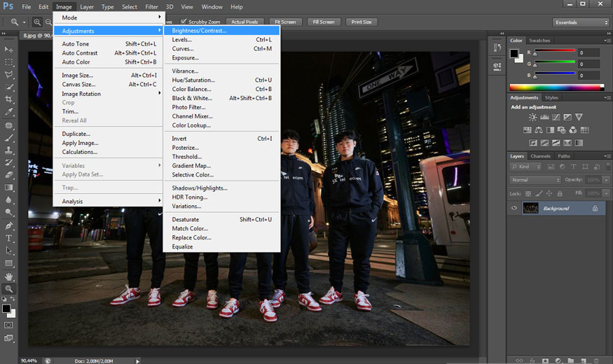The height and width of the screenshot is (364, 613).
Task: Click the Background layer thumbnail
Action: [530, 208]
